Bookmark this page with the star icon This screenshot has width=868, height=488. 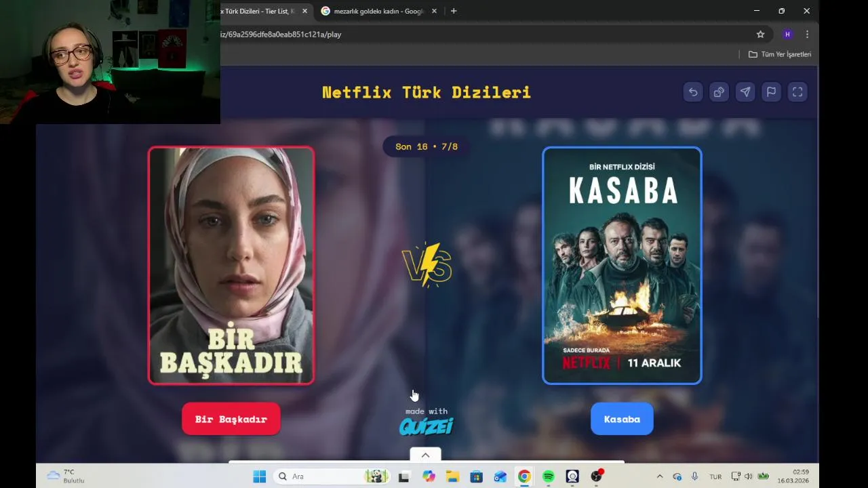coord(760,35)
